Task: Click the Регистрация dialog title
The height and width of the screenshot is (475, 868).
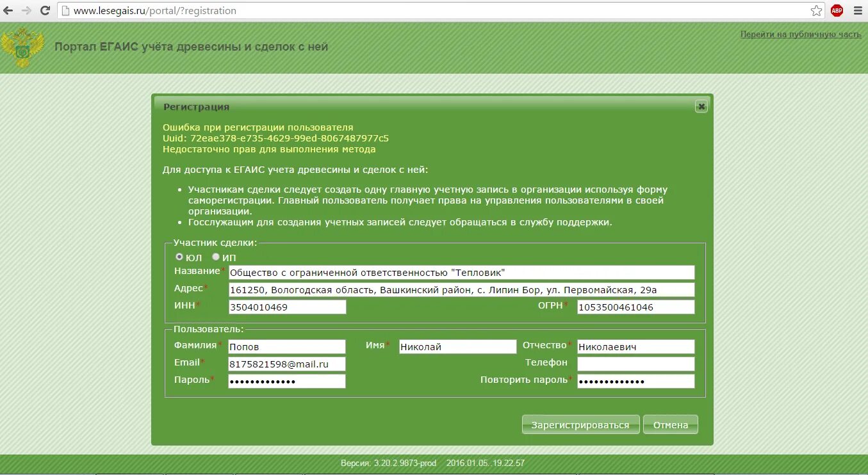Action: pos(196,107)
